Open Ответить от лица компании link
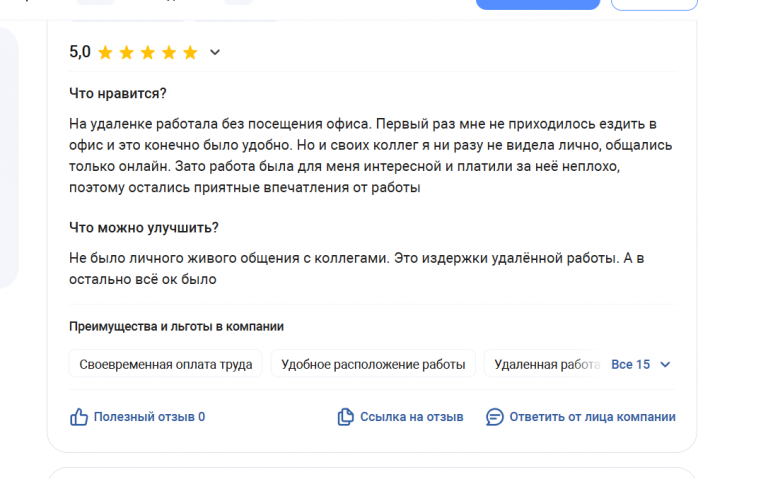The width and height of the screenshot is (768, 479). (x=592, y=417)
